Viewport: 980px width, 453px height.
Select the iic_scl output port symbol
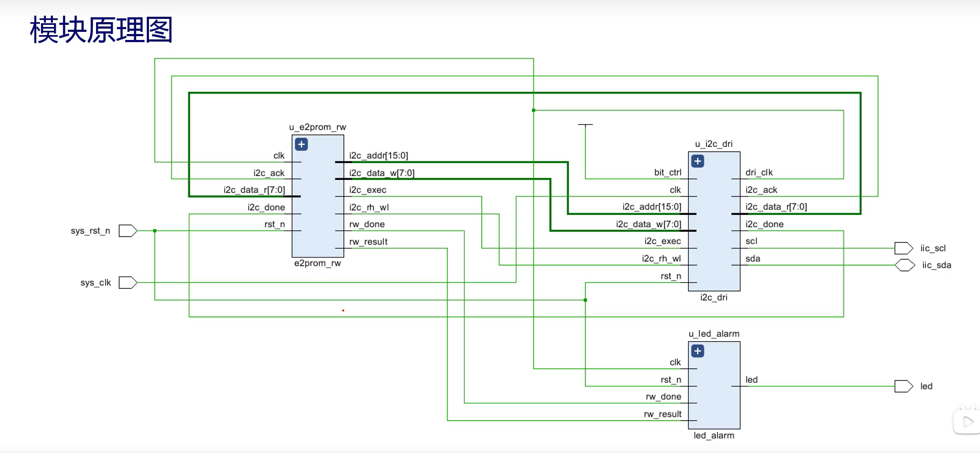tap(904, 248)
